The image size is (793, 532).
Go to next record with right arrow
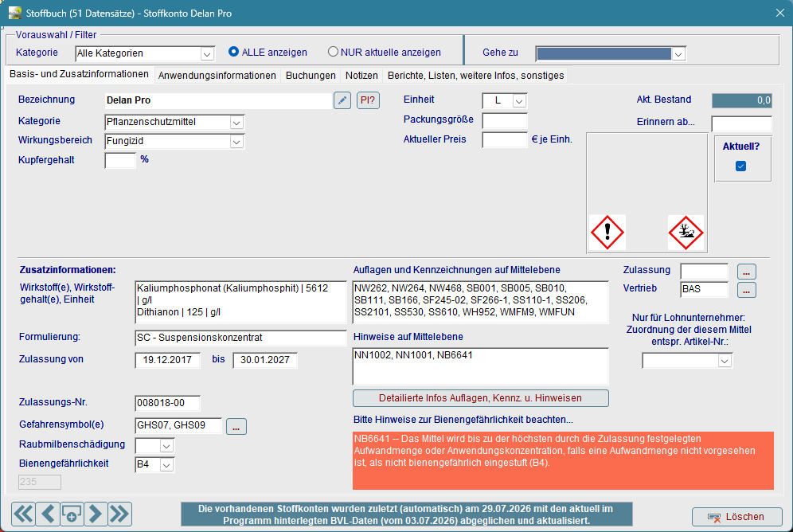[x=96, y=514]
